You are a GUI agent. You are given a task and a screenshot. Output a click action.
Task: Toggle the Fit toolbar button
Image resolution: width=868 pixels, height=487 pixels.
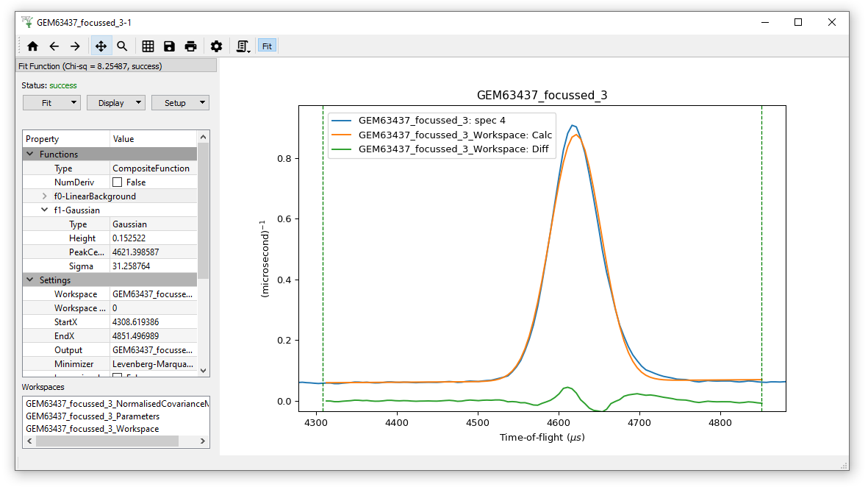tap(267, 46)
